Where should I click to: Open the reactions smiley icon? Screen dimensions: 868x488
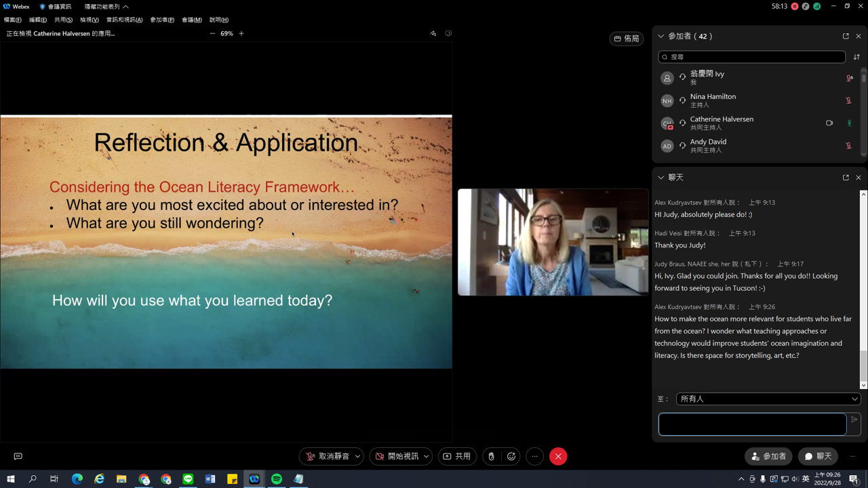511,456
